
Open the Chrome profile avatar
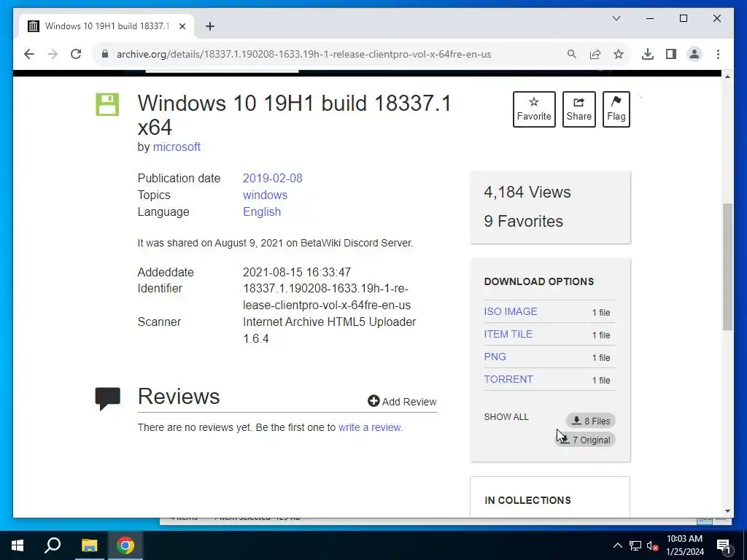click(x=694, y=54)
